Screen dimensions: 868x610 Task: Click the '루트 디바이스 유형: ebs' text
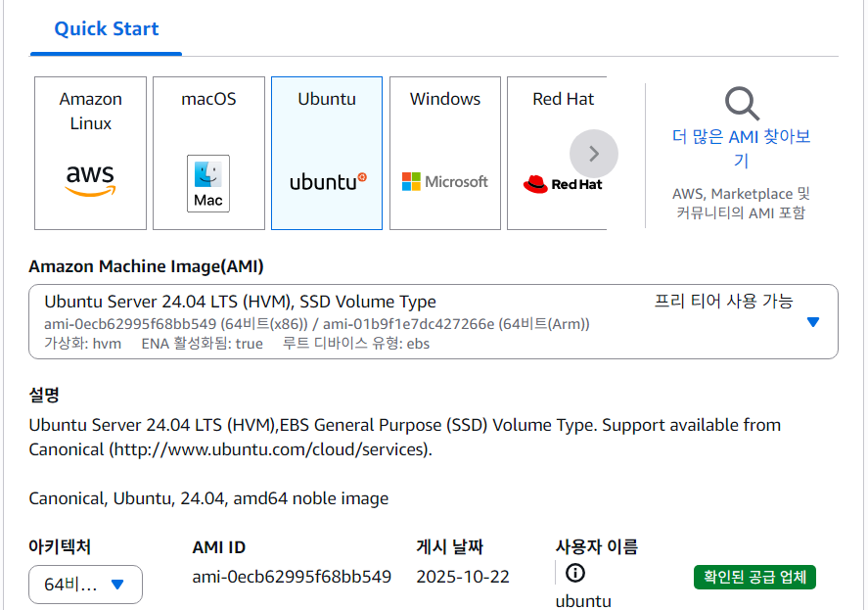(356, 344)
